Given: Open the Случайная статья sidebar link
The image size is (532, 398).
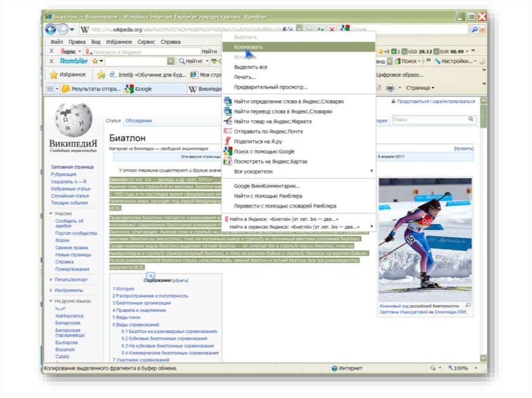Looking at the screenshot, I should coord(70,196).
